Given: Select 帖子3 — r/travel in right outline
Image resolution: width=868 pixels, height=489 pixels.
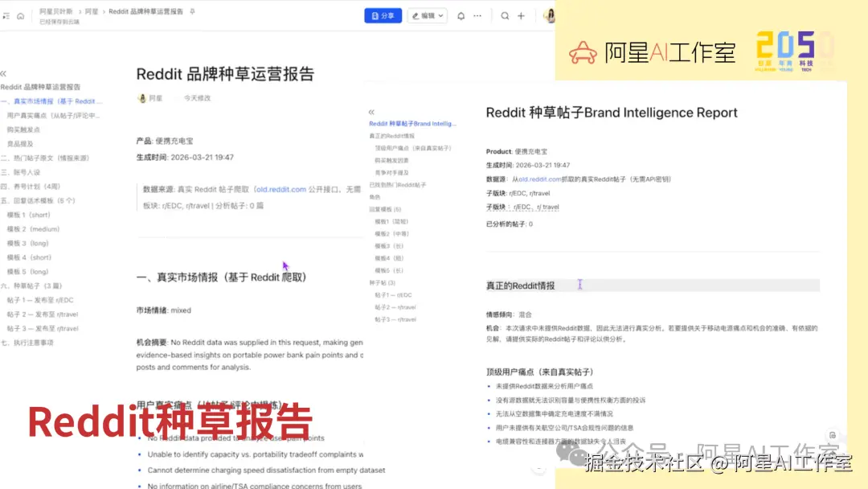Looking at the screenshot, I should [x=395, y=319].
